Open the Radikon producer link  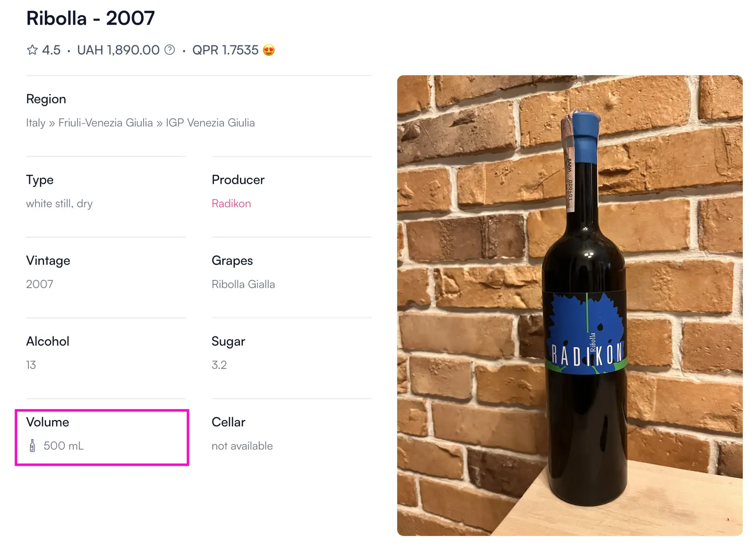point(231,204)
